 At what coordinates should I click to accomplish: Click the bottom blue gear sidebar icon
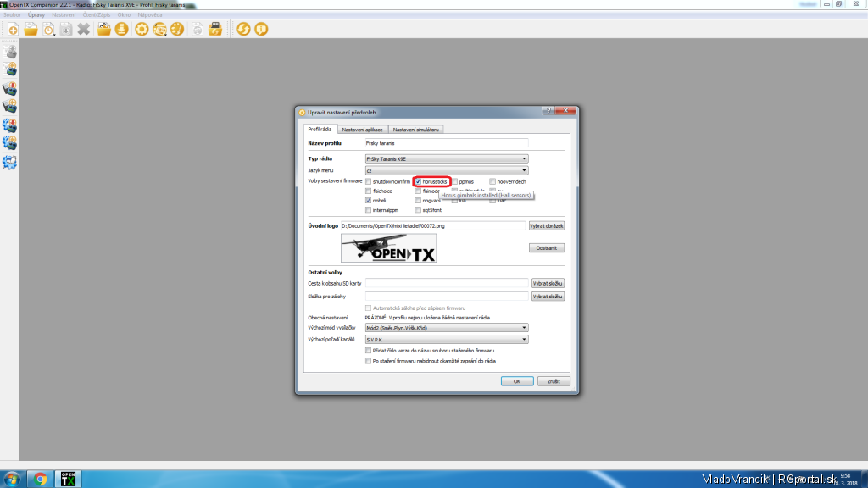[x=10, y=163]
